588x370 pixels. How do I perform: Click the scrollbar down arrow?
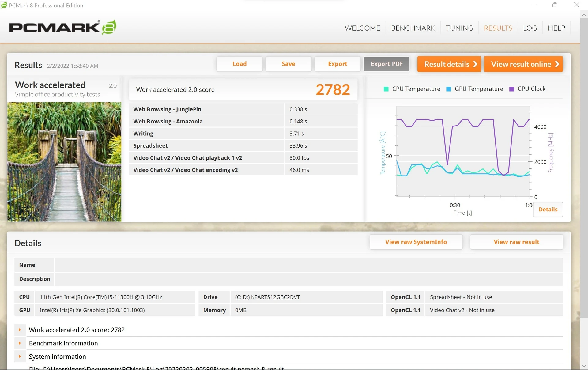coord(584,366)
